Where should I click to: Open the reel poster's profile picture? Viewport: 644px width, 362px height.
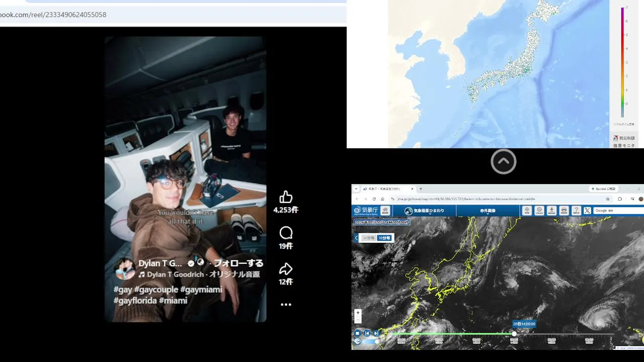coord(125,269)
